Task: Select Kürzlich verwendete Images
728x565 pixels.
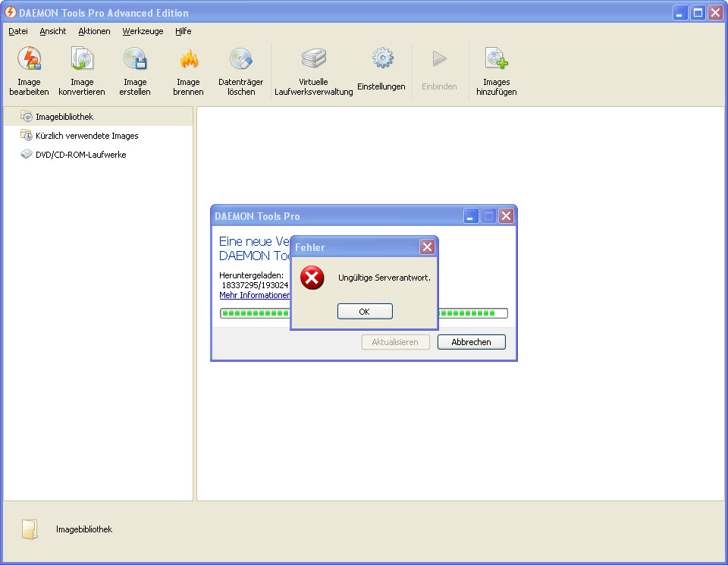Action: click(86, 136)
